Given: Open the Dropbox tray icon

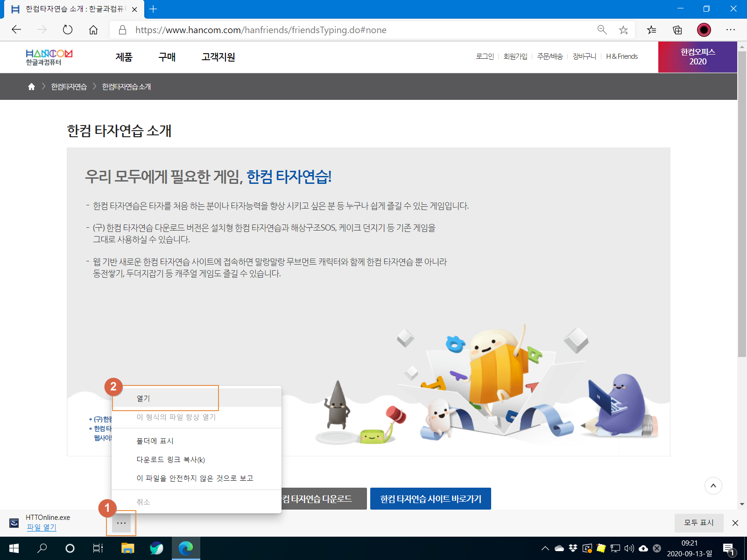Looking at the screenshot, I should (573, 548).
